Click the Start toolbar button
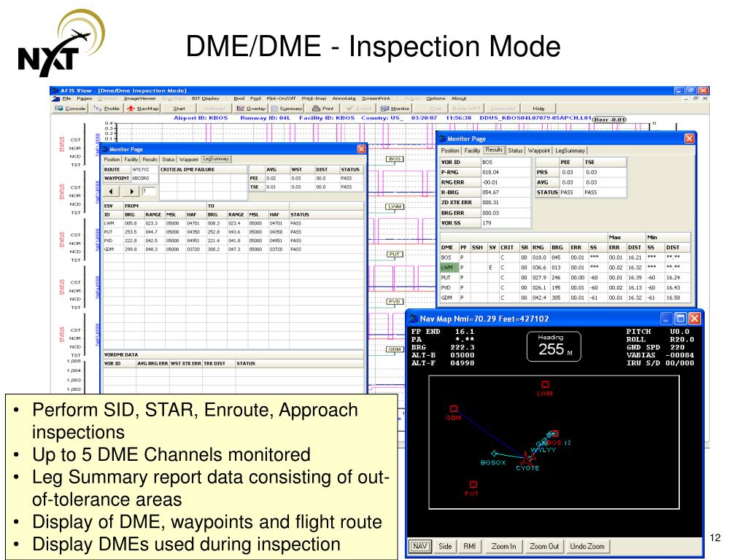Screen dimensions: 747x560 coord(179,108)
